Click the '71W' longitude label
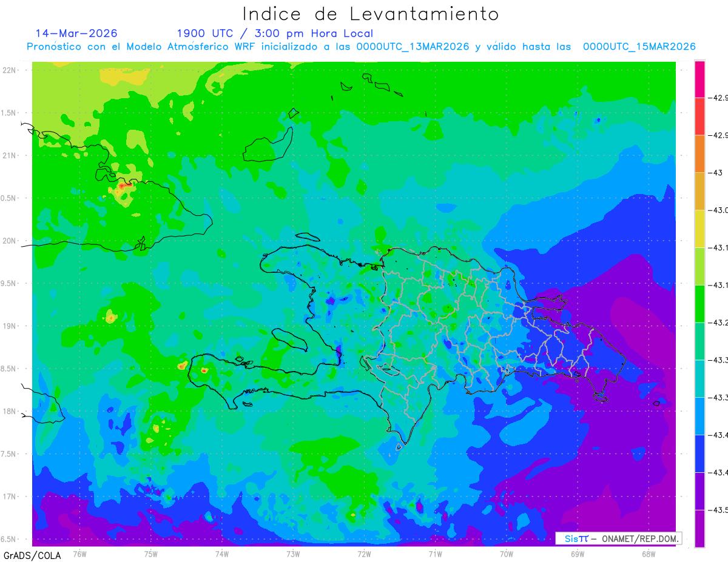Viewport: 728px width, 562px height. point(435,553)
